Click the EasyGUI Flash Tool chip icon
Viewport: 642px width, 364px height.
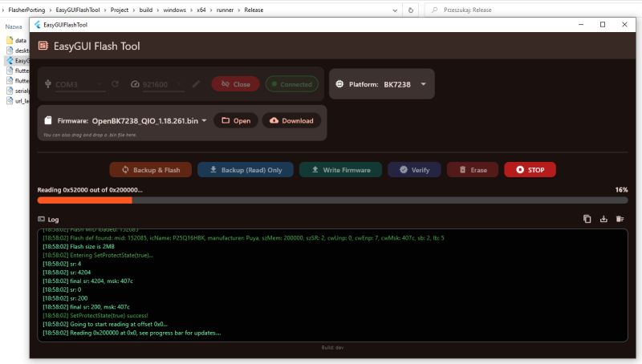pyautogui.click(x=43, y=46)
